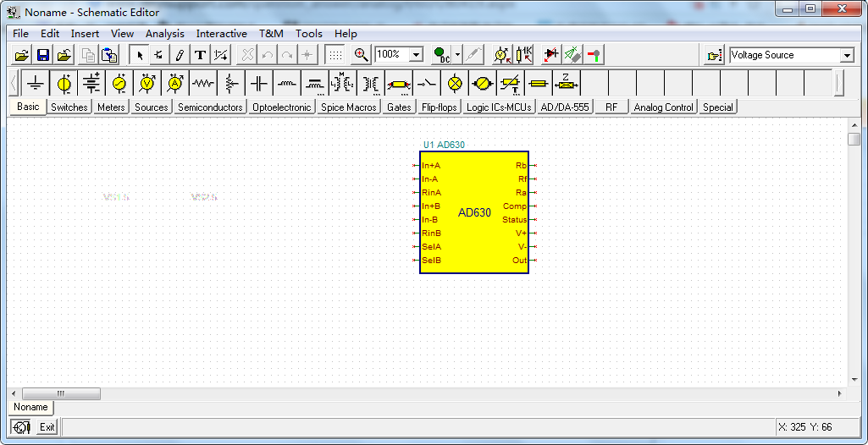Switch to the Switches component tab
Screen dimensions: 868x445
[69, 107]
